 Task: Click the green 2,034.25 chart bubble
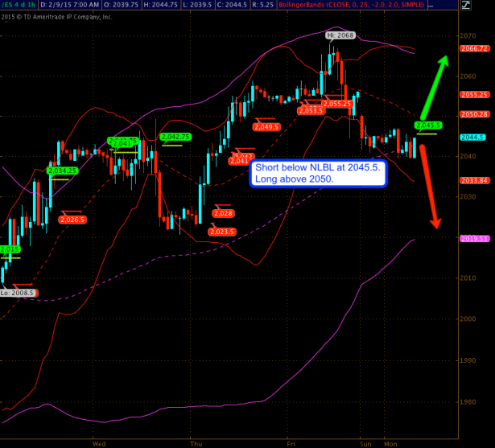coord(62,171)
